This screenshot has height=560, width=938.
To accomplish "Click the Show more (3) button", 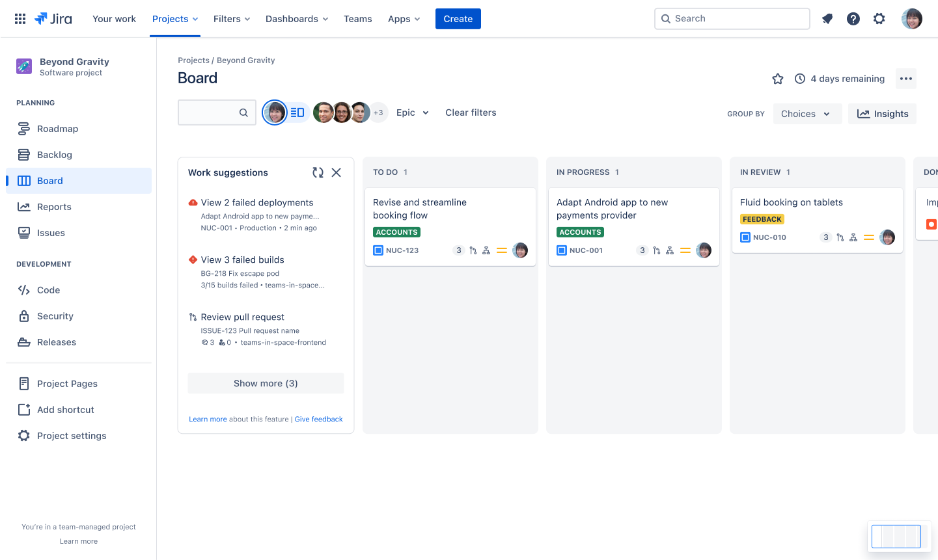I will pyautogui.click(x=266, y=382).
